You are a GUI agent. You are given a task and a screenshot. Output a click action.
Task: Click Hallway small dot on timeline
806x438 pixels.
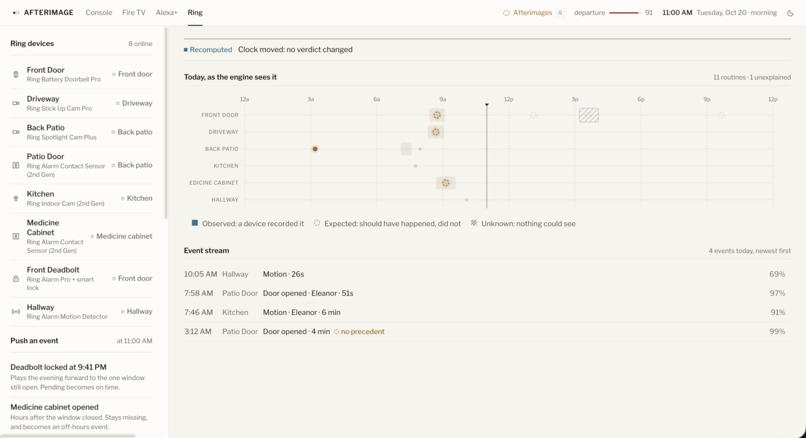pos(466,199)
